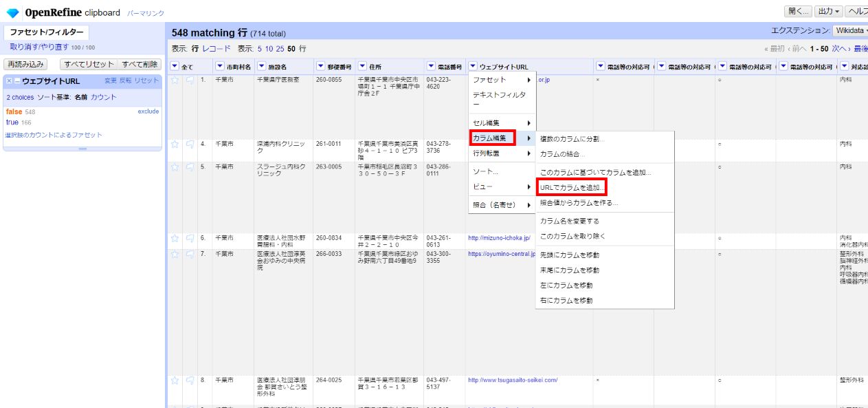Minimize the ウェブサイトURL facet panel
This screenshot has width=868, height=408.
point(16,81)
